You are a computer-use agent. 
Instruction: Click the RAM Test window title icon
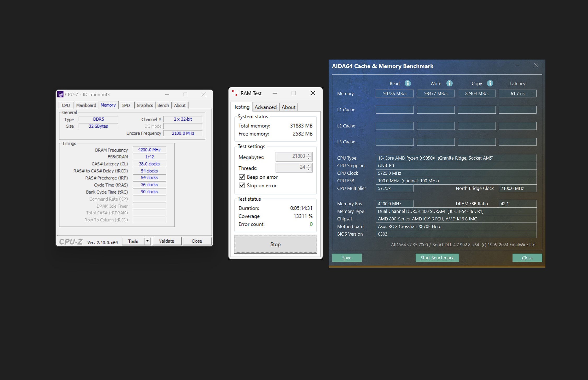[235, 93]
